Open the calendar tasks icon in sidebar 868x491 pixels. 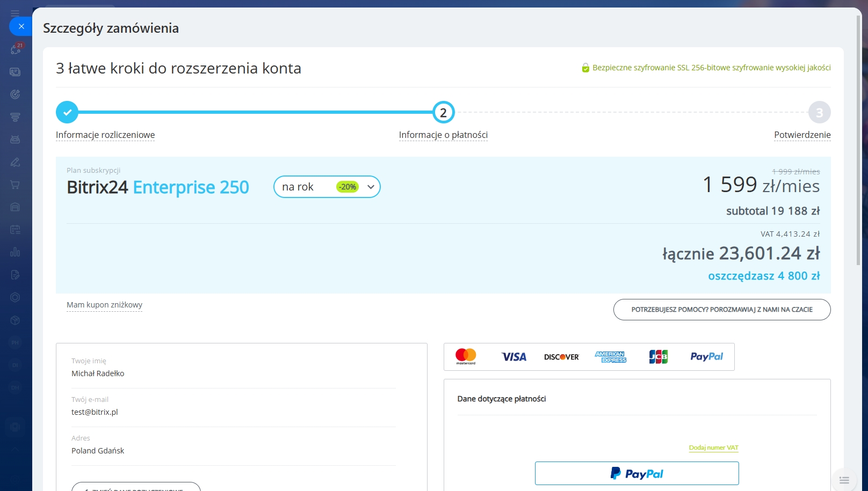pos(15,230)
